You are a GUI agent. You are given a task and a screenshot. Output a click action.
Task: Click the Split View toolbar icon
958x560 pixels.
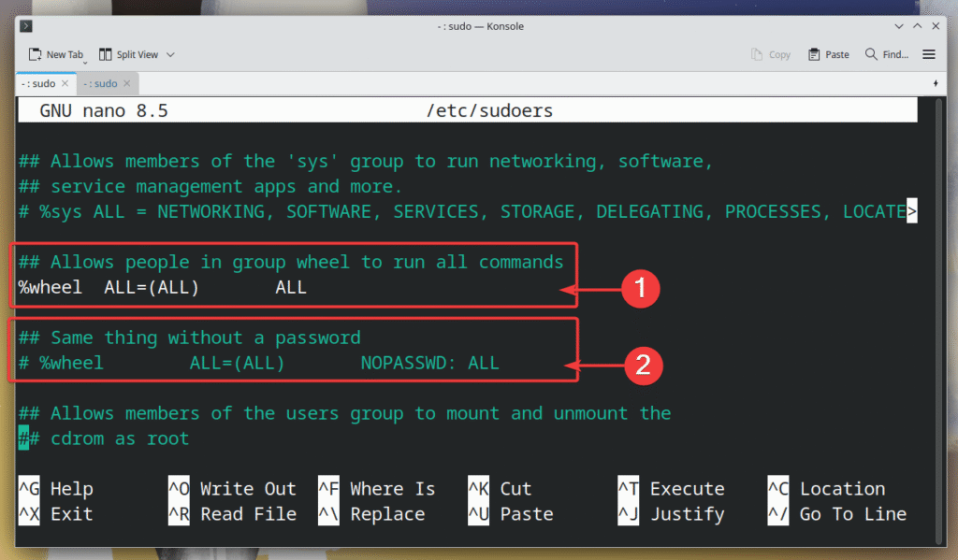pyautogui.click(x=106, y=55)
